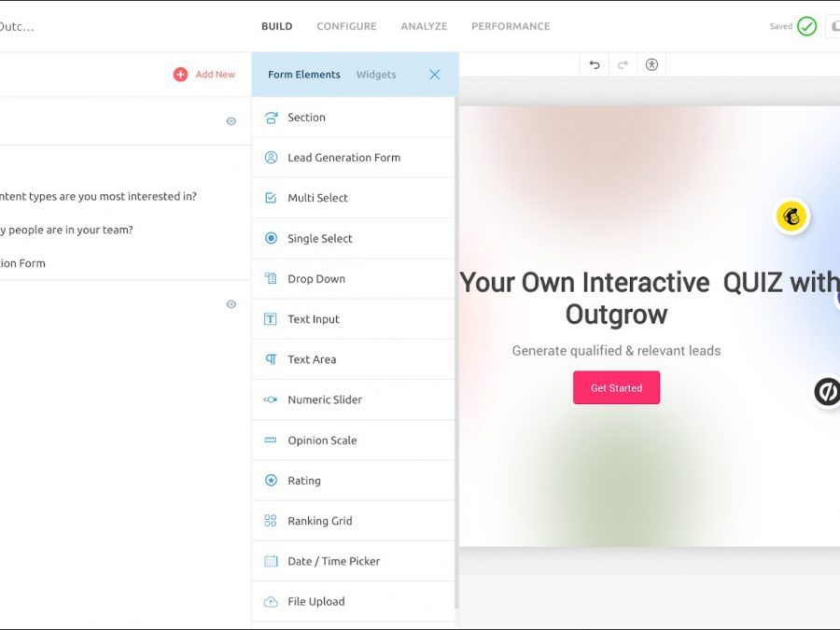Screen dimensions: 840x630
Task: Click the redo arrow icon
Action: pyautogui.click(x=623, y=64)
